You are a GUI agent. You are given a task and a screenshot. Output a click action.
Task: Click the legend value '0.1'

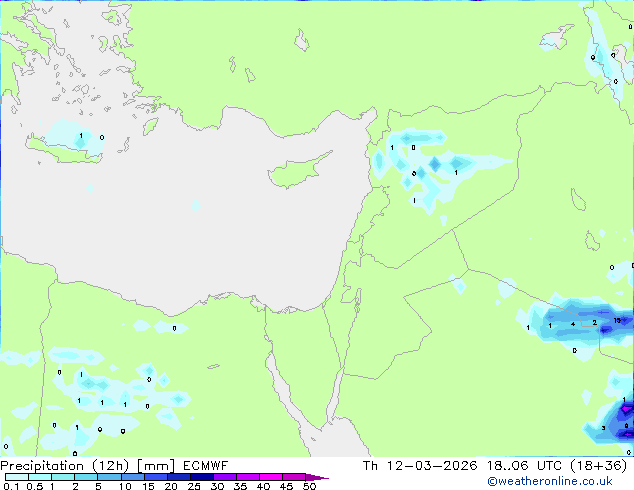coord(11,486)
